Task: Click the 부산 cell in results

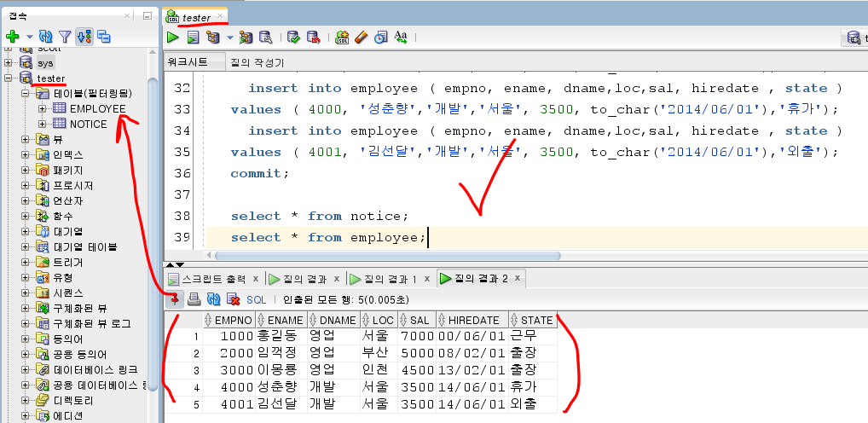Action: coord(379,353)
